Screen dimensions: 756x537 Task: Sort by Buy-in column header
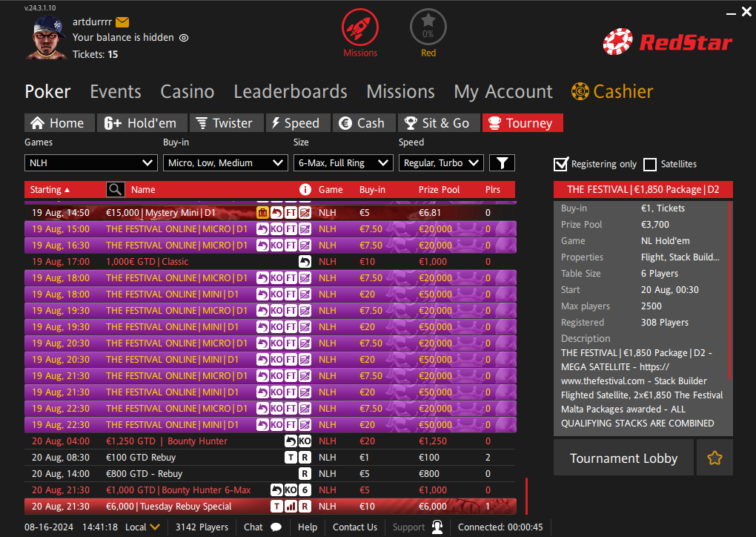pos(372,190)
